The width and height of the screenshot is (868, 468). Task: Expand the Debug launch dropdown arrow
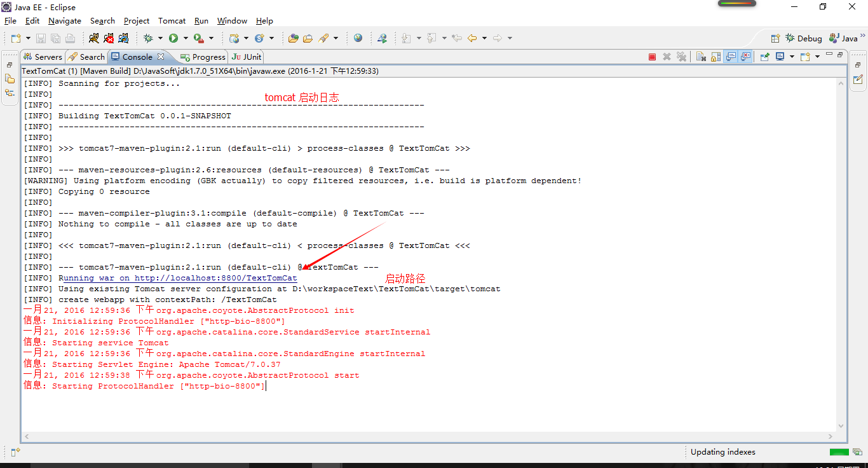[160, 38]
